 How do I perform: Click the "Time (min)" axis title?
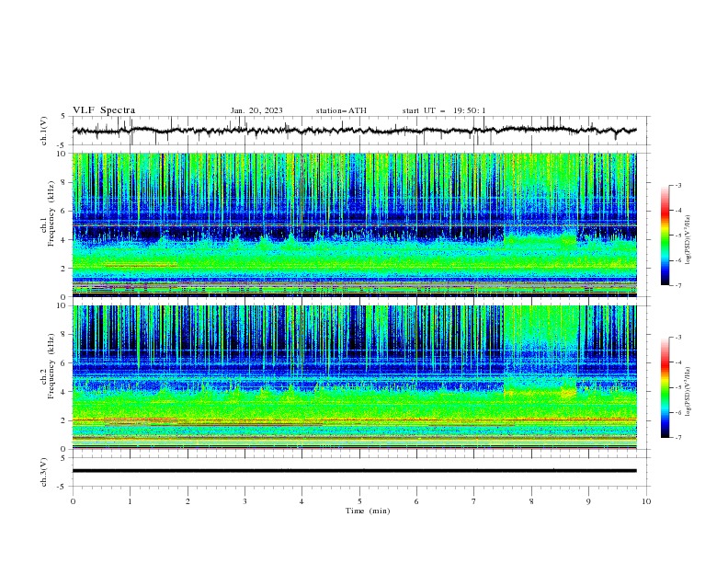click(368, 511)
